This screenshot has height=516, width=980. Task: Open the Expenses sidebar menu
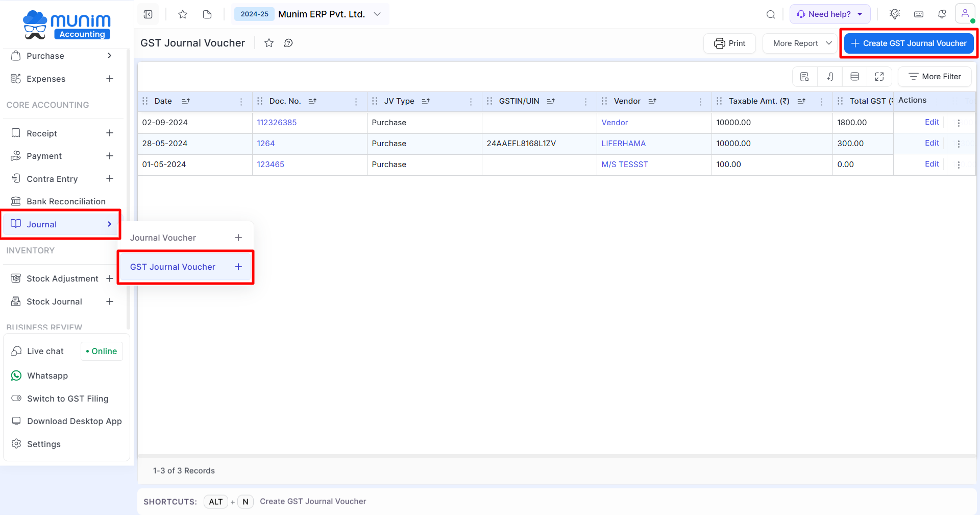click(46, 79)
